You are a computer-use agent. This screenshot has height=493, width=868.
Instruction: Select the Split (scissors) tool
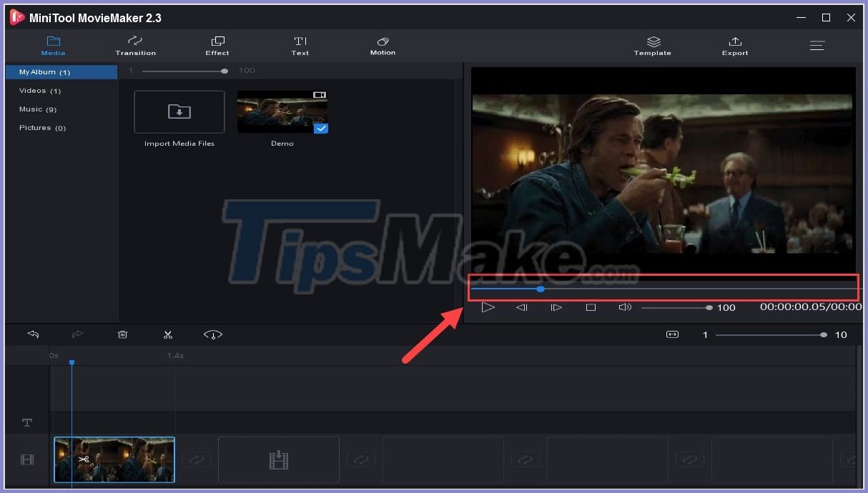click(168, 334)
